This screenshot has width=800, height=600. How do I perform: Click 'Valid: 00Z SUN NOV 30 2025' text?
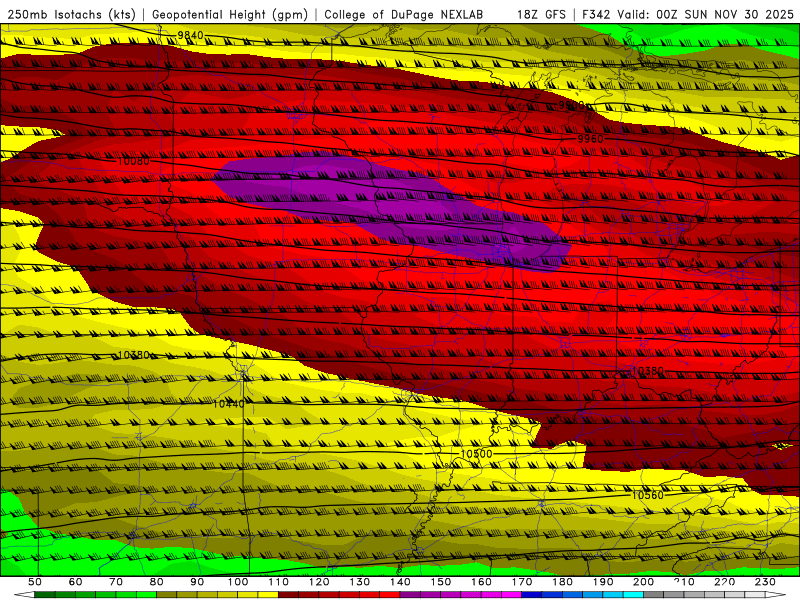tap(706, 14)
